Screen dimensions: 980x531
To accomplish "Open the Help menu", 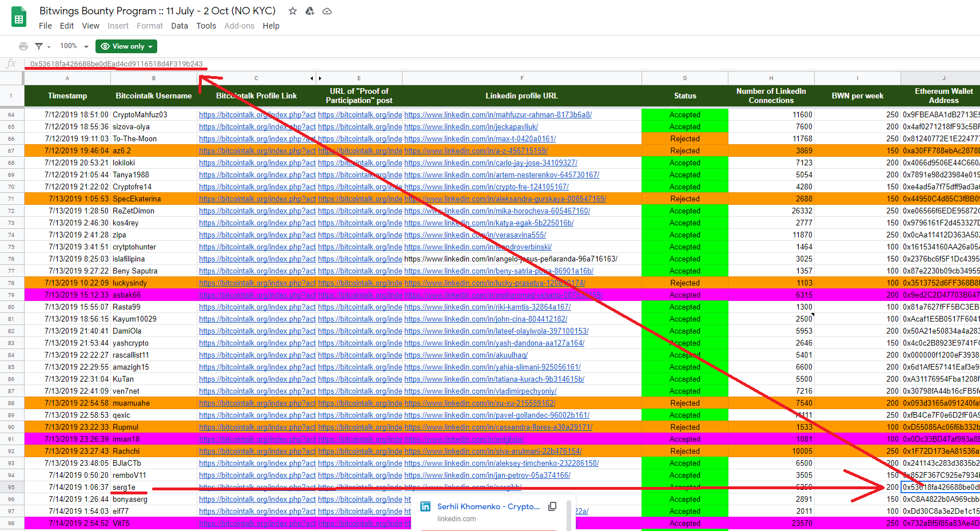I will click(x=271, y=26).
